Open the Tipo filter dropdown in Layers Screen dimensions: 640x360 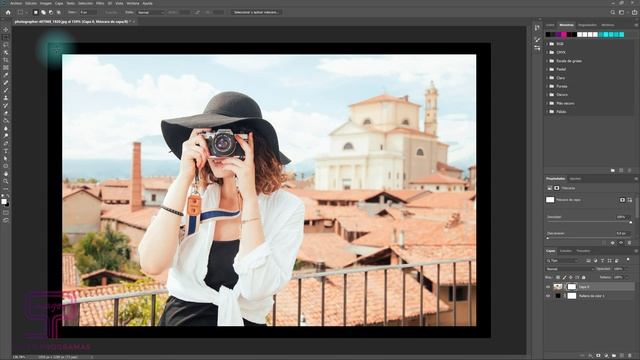[x=562, y=260]
